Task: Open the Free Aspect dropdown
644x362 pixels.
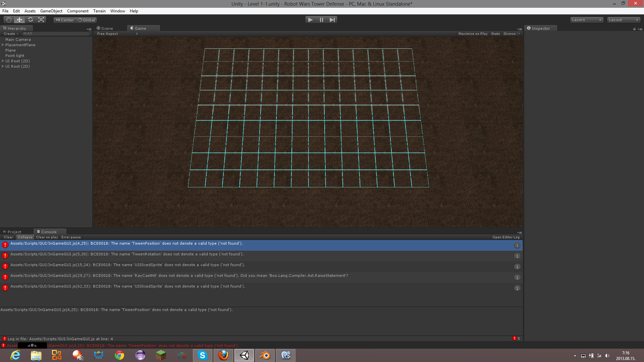Action: point(117,34)
